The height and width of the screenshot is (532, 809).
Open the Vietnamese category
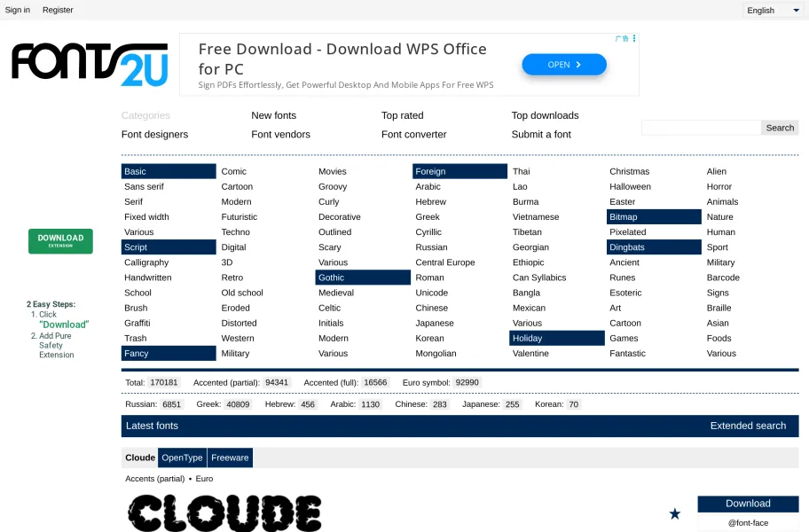(536, 217)
